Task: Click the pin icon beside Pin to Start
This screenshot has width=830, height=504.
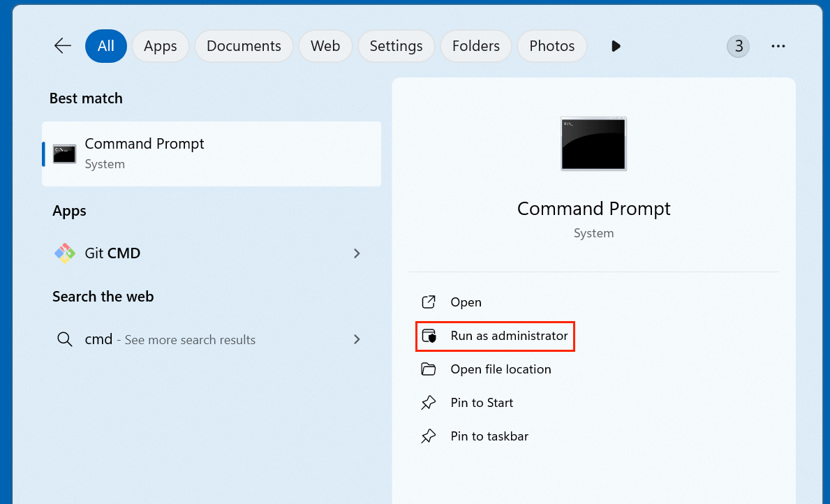Action: point(429,402)
